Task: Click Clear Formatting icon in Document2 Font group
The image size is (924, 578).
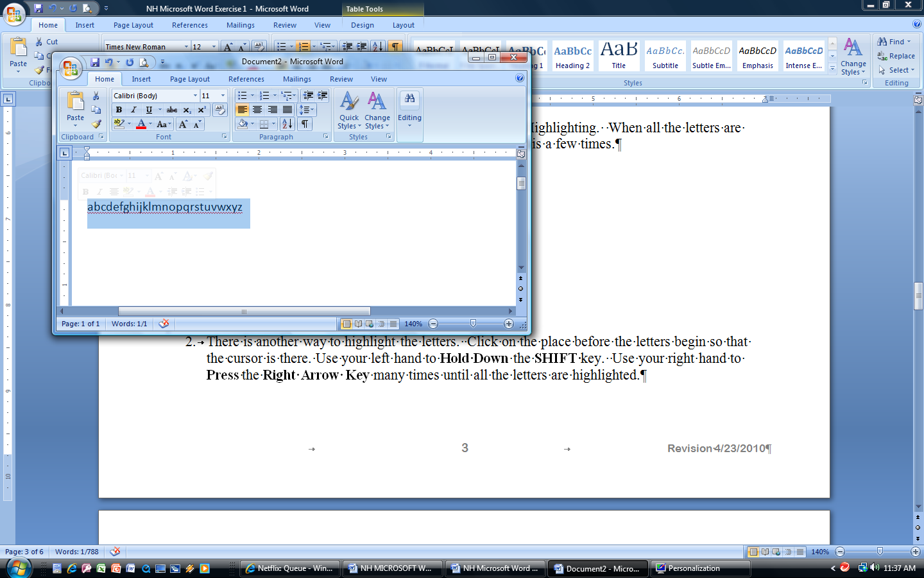Action: [220, 110]
